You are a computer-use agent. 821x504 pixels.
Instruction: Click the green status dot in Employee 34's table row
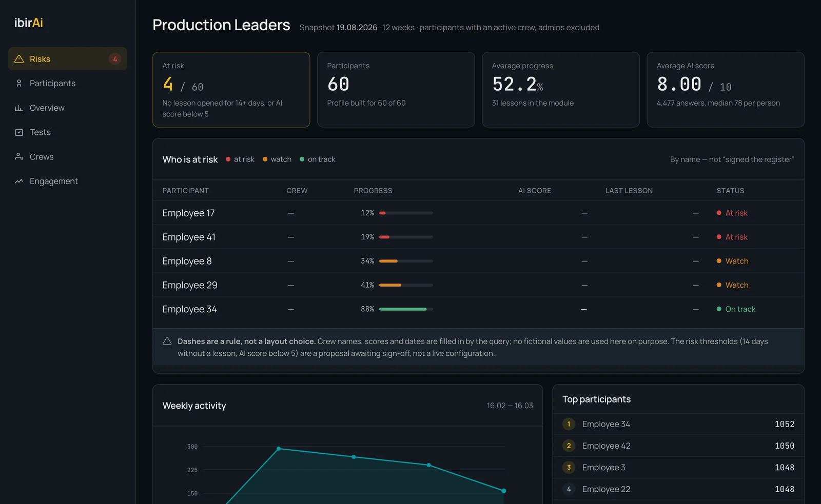719,309
